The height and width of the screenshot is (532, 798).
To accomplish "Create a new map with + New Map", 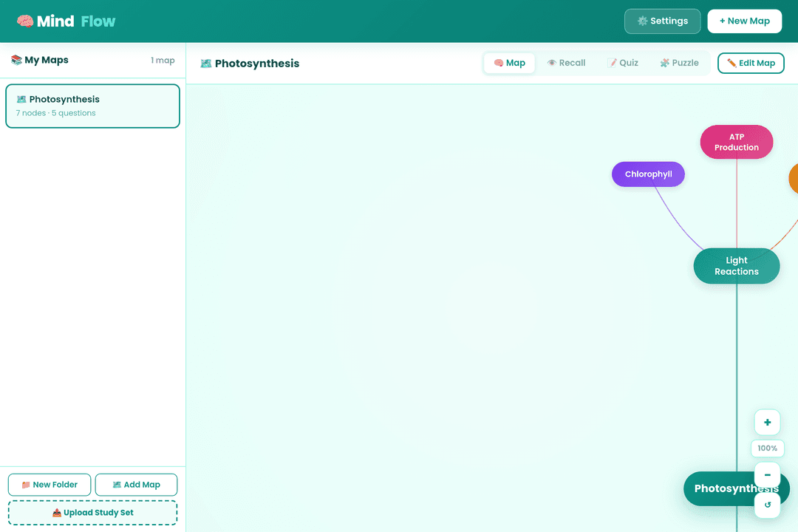I will 744,21.
